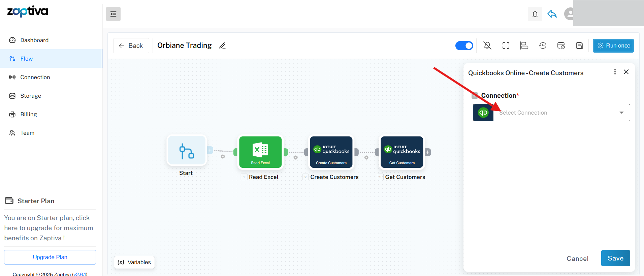Image resolution: width=644 pixels, height=276 pixels.
Task: Click the auto-align layout icon
Action: [x=524, y=45]
